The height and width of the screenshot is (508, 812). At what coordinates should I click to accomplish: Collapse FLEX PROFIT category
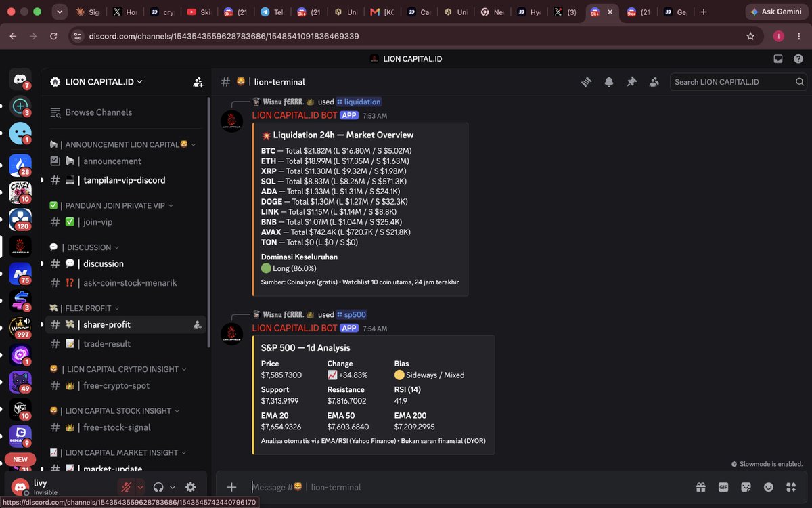(85, 308)
